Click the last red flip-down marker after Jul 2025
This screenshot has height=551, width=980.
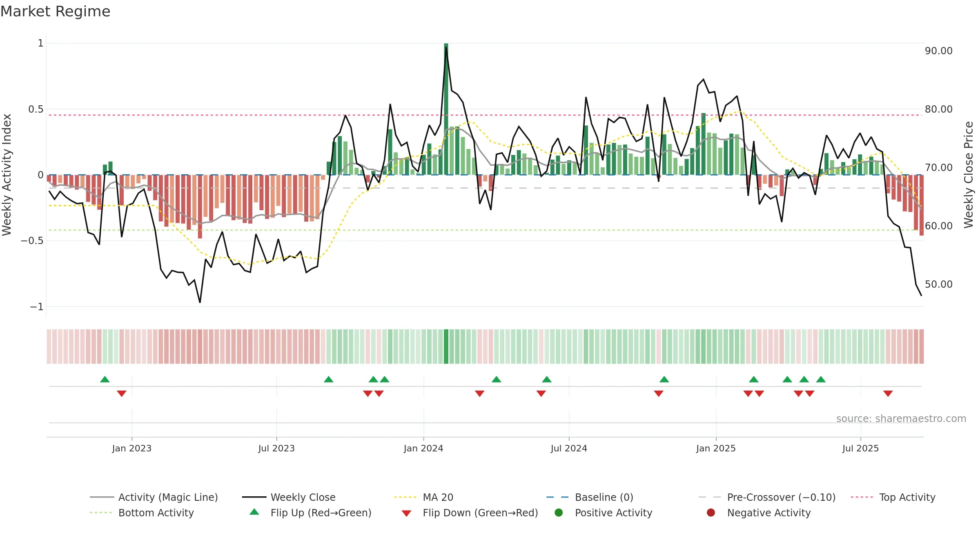pos(888,393)
